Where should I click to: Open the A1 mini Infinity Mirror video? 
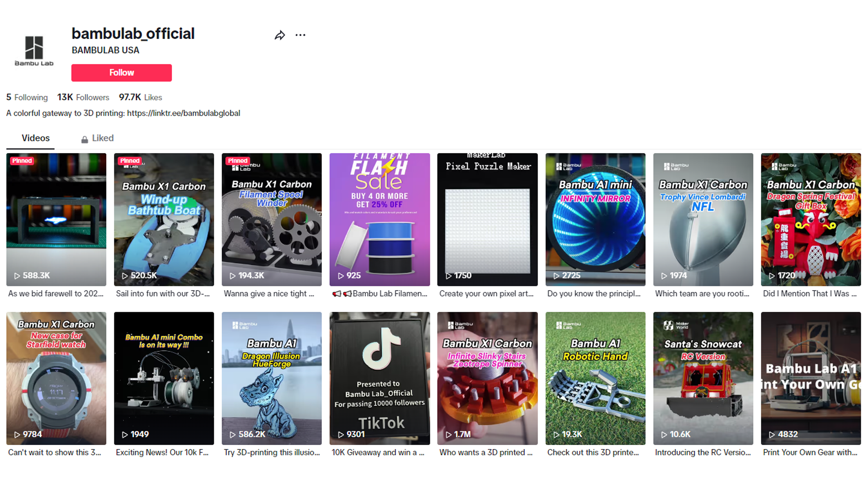click(595, 220)
